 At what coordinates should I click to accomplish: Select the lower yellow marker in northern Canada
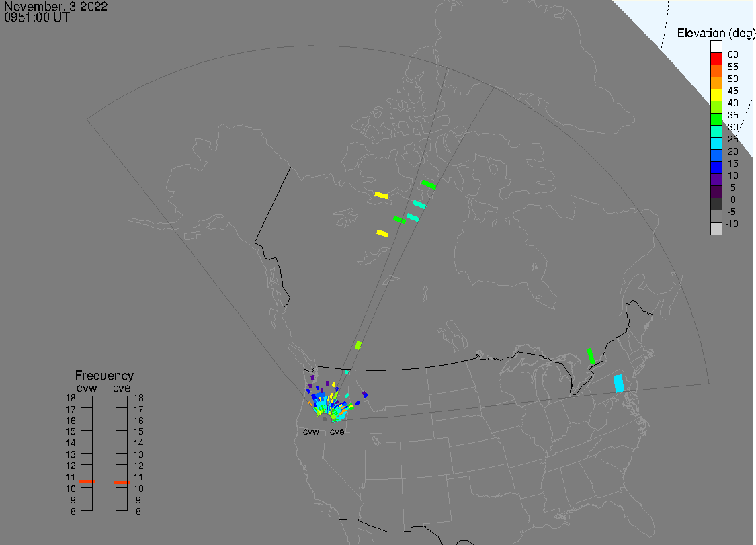[382, 233]
